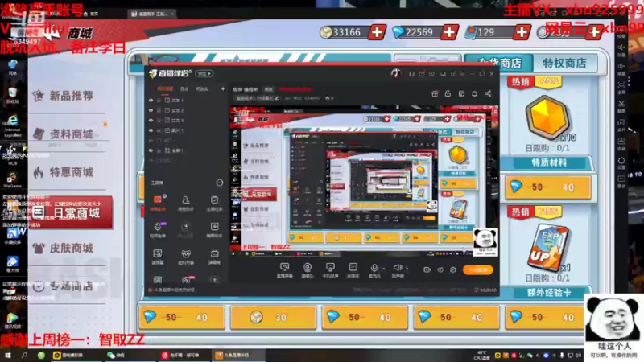Viewport: 644px width, 362px height.
Task: Click the preview eye icon near settings gear
Action: (440, 269)
